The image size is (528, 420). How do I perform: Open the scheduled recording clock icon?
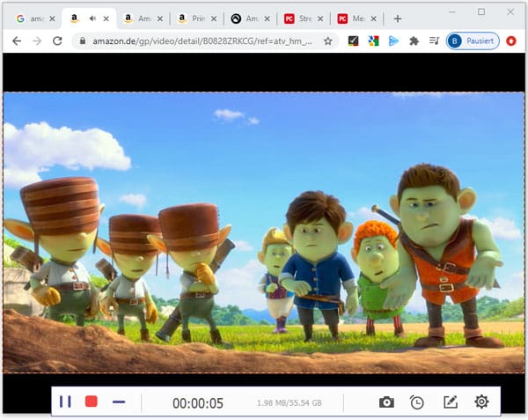[x=416, y=402]
